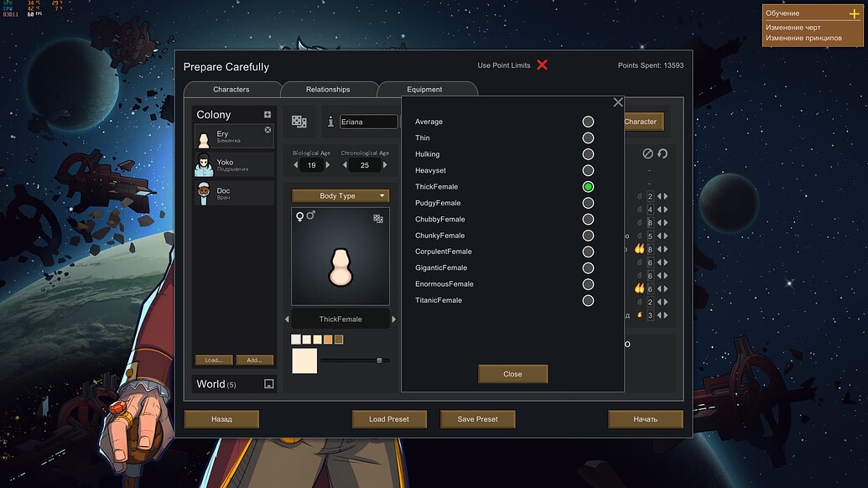Select the Heavyset body type radio
The width and height of the screenshot is (868, 488).
(x=588, y=170)
